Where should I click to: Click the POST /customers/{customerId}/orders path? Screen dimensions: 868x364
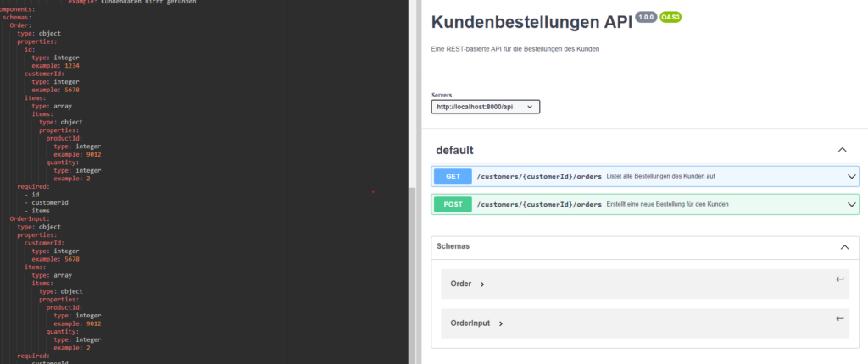[x=539, y=204]
